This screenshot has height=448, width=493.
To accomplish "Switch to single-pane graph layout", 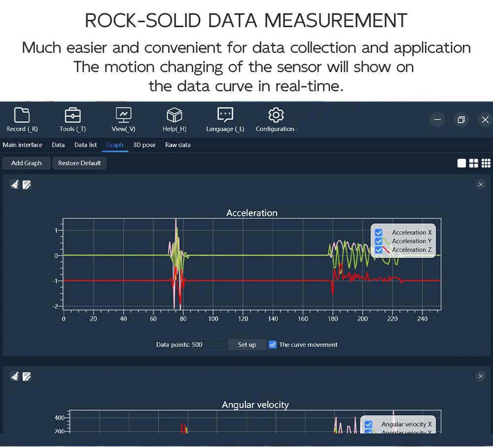I will 461,163.
